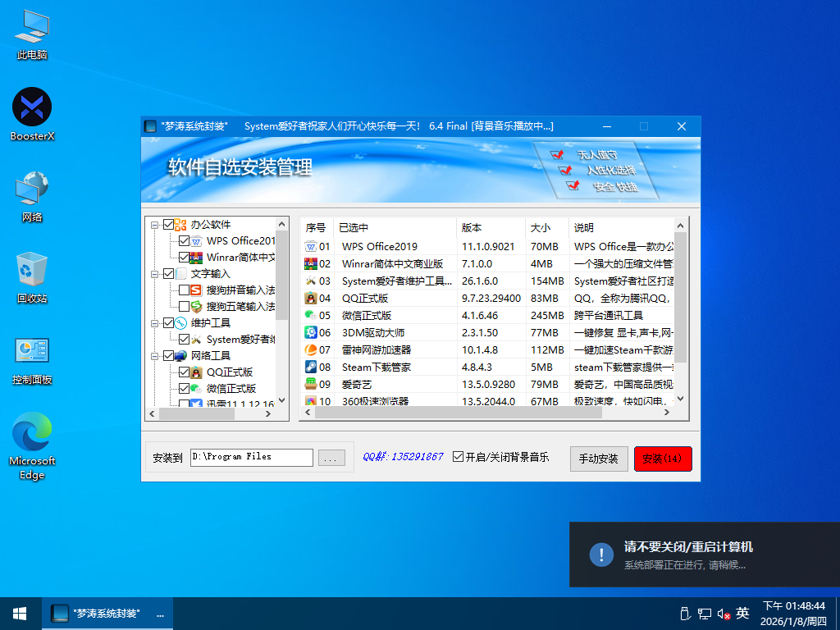Collapse the 办公软件 tree node

pos(155,225)
